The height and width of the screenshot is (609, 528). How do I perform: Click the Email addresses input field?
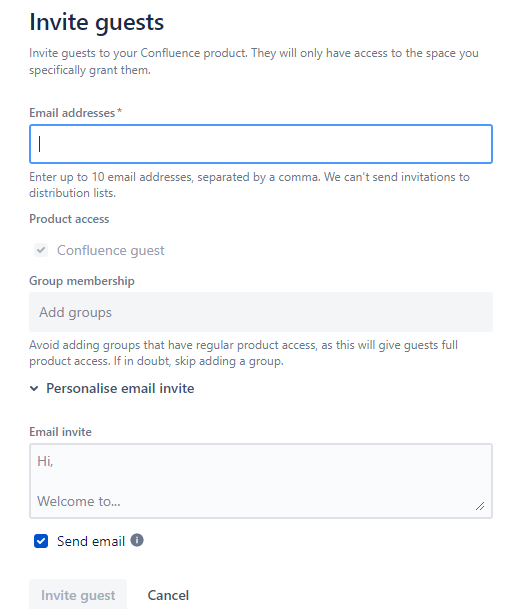click(261, 144)
